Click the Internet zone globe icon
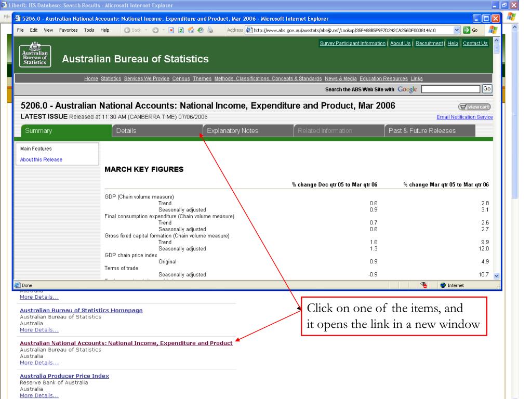 [x=443, y=285]
